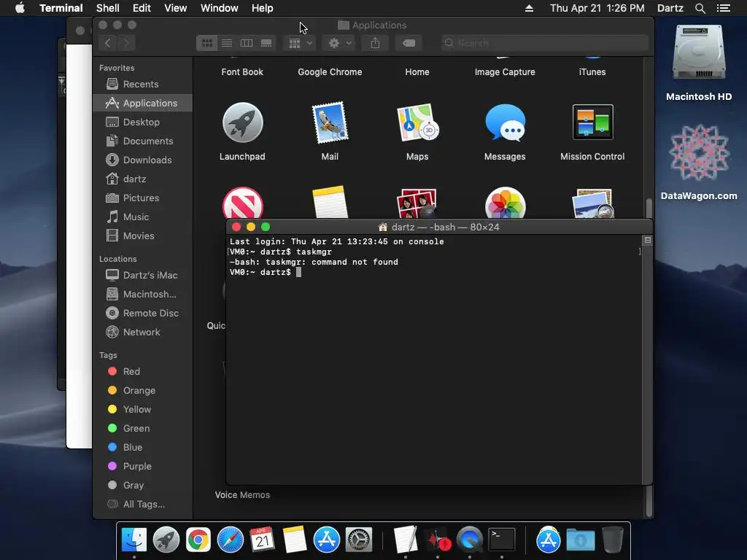747x560 pixels.
Task: Select Dartz's iMac under Locations
Action: pyautogui.click(x=142, y=275)
